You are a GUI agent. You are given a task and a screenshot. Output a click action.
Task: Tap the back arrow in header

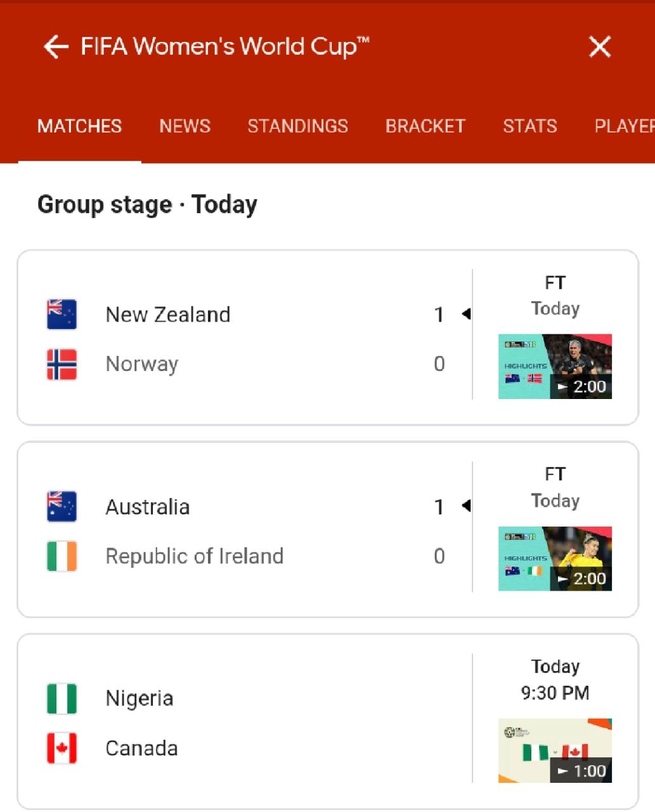(56, 47)
